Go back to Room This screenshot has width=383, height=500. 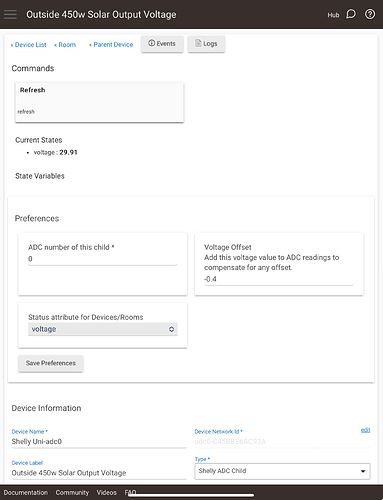[65, 45]
